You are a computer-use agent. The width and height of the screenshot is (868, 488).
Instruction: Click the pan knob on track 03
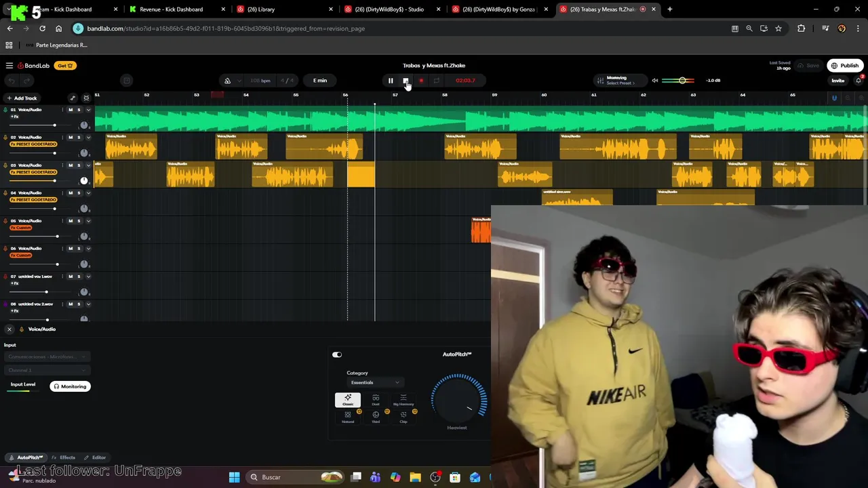click(x=84, y=180)
